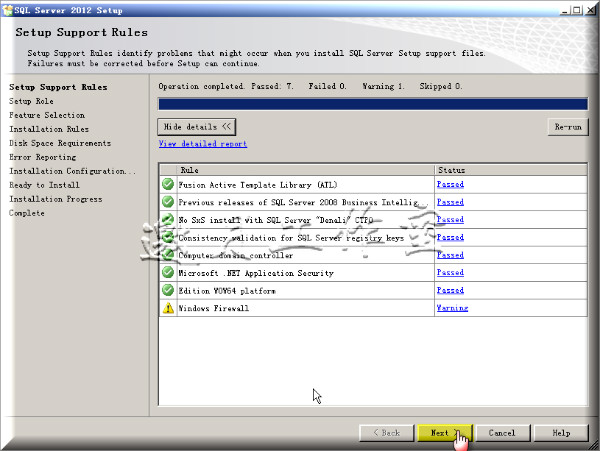Select Installation Progress step in sidebar

pyautogui.click(x=56, y=199)
